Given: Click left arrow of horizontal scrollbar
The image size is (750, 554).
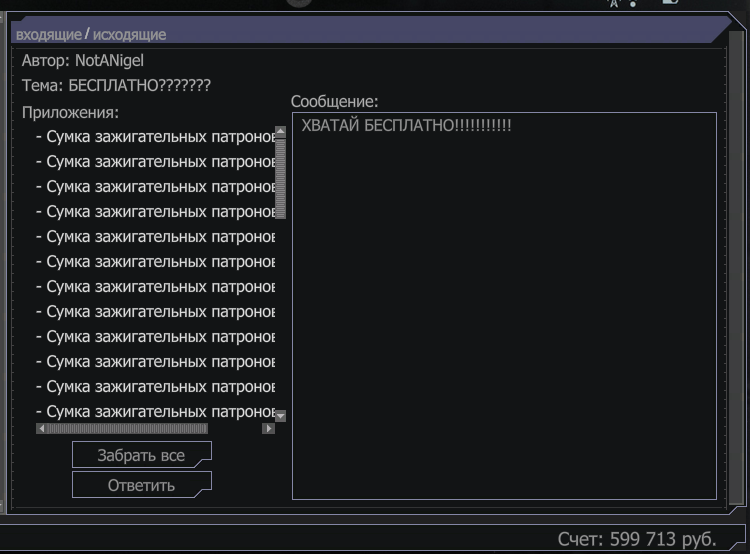Looking at the screenshot, I should click(42, 428).
